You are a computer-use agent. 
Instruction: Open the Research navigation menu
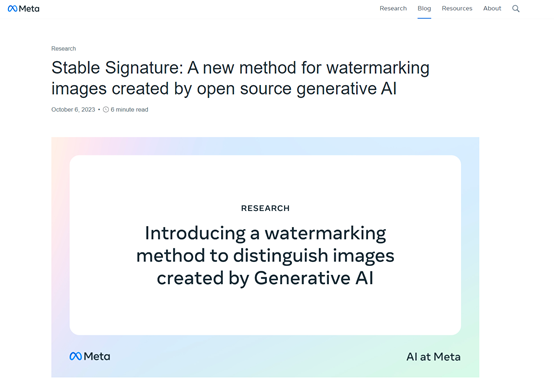pos(393,8)
